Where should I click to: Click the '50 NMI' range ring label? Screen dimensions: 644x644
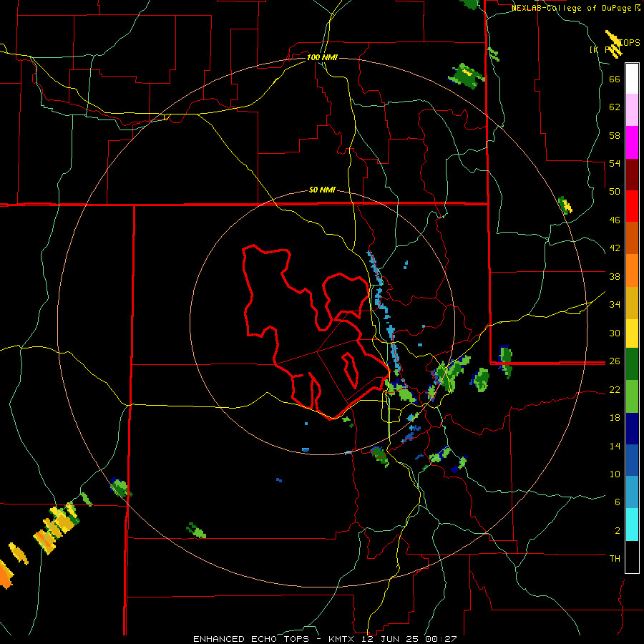(322, 190)
